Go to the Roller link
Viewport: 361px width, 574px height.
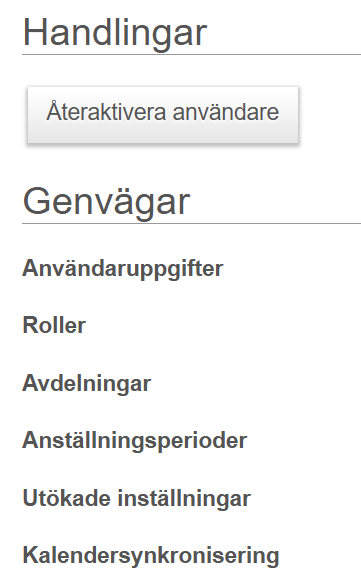(54, 325)
